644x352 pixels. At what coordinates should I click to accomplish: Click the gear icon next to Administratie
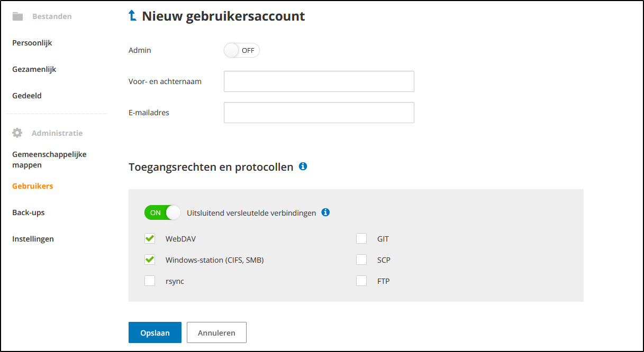pos(17,133)
